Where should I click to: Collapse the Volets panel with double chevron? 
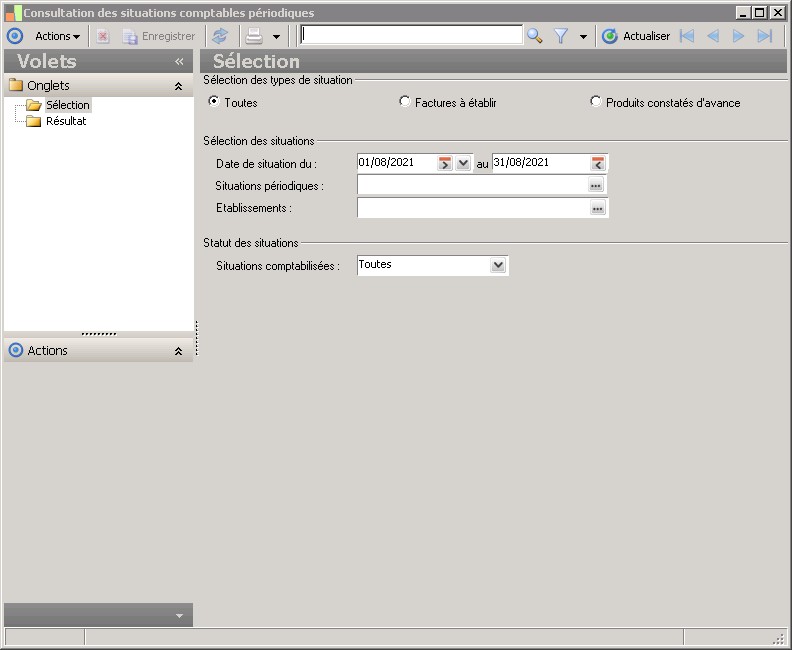[x=179, y=62]
